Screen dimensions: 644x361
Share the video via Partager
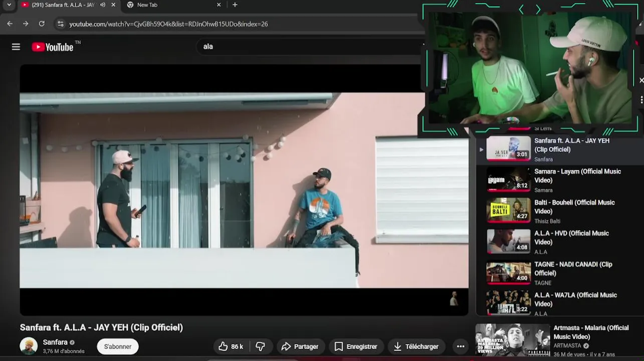(x=300, y=346)
